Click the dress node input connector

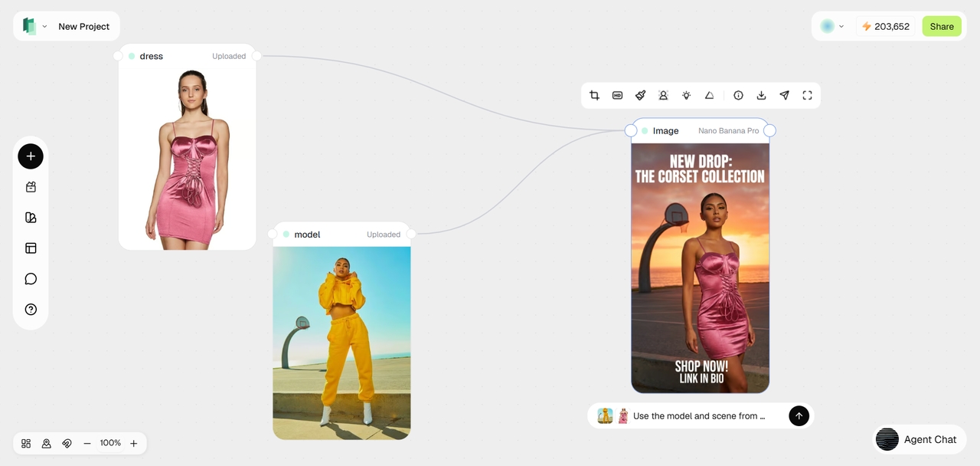[x=118, y=56]
